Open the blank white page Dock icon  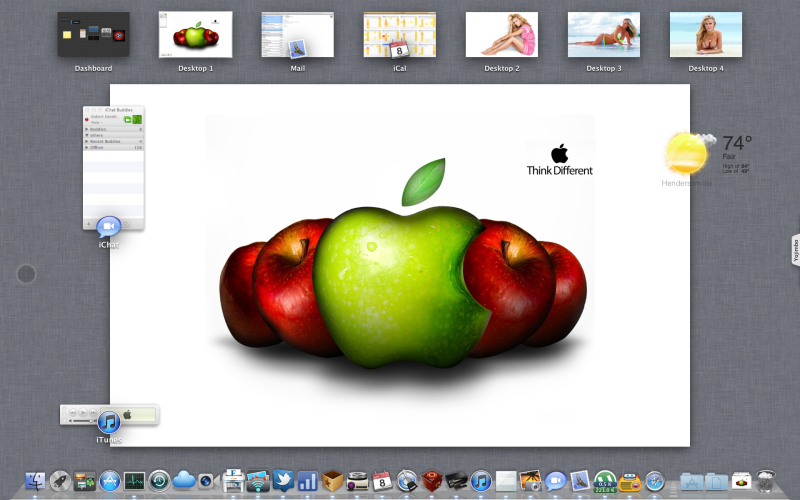point(506,481)
